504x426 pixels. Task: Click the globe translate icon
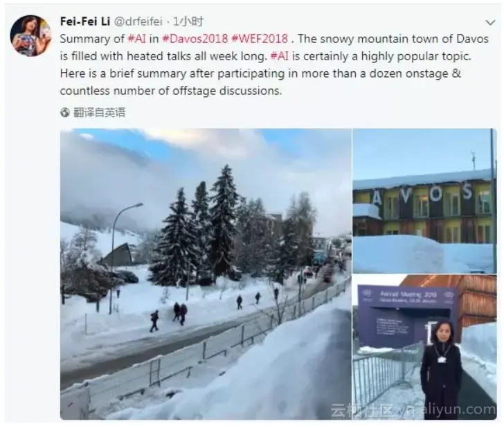point(65,112)
